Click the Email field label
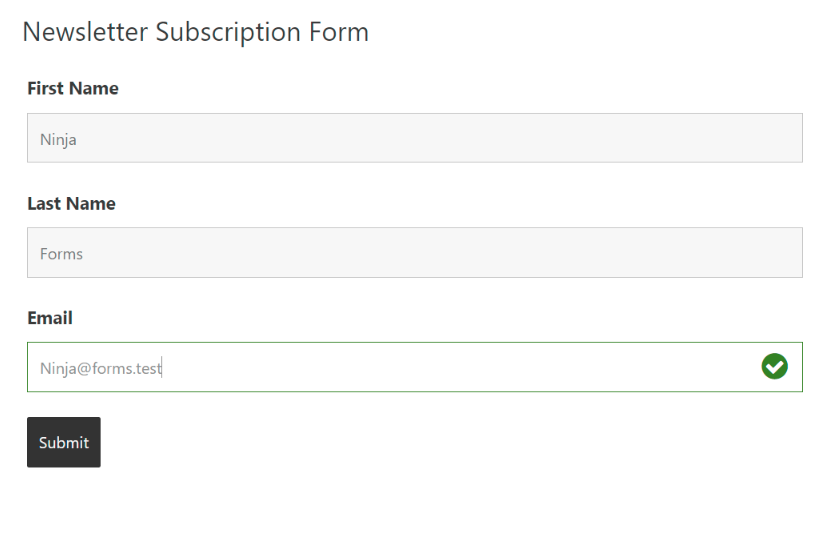The image size is (827, 544). (x=50, y=318)
